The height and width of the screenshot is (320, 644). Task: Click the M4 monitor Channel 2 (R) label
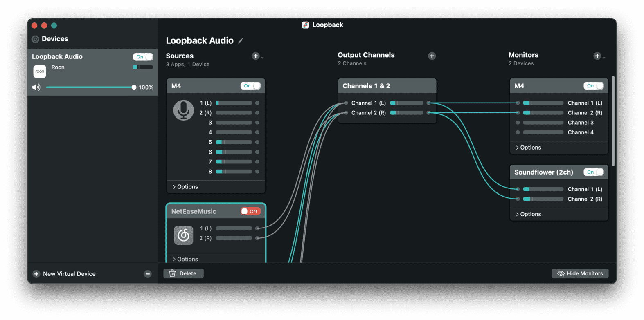click(585, 113)
